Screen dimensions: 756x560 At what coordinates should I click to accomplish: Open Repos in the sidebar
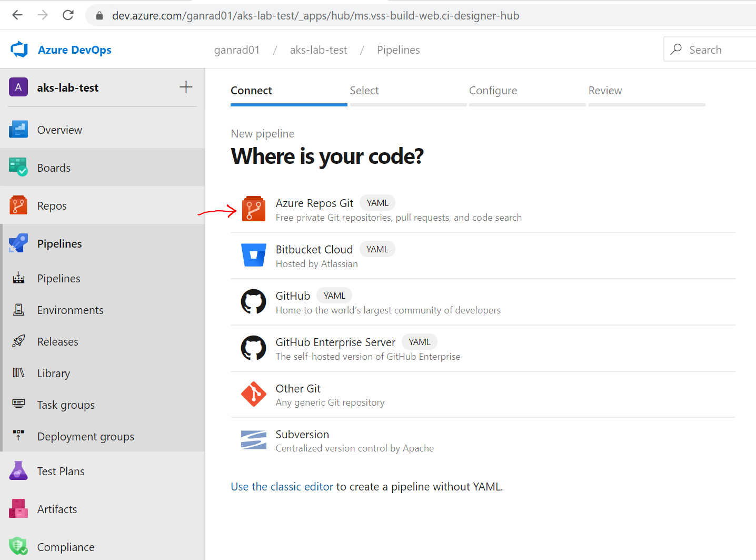(x=102, y=205)
